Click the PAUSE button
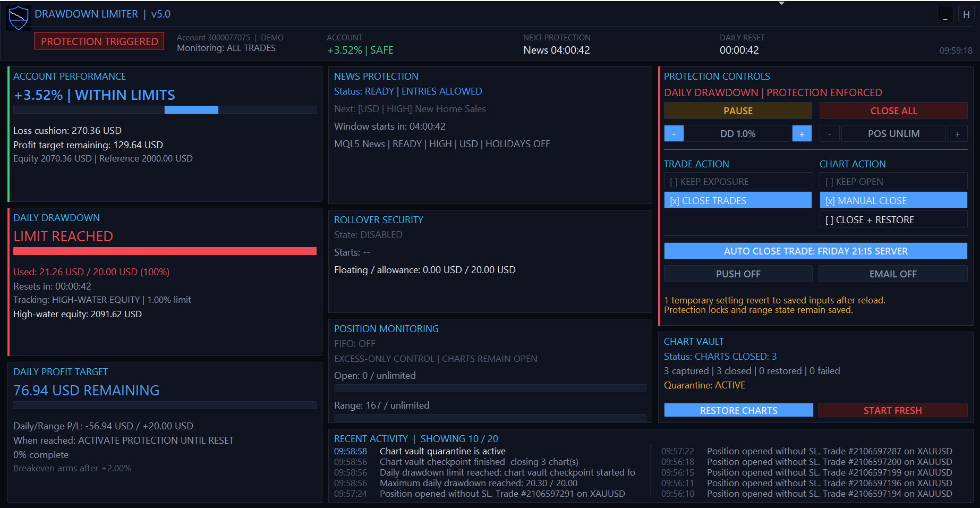 tap(738, 111)
